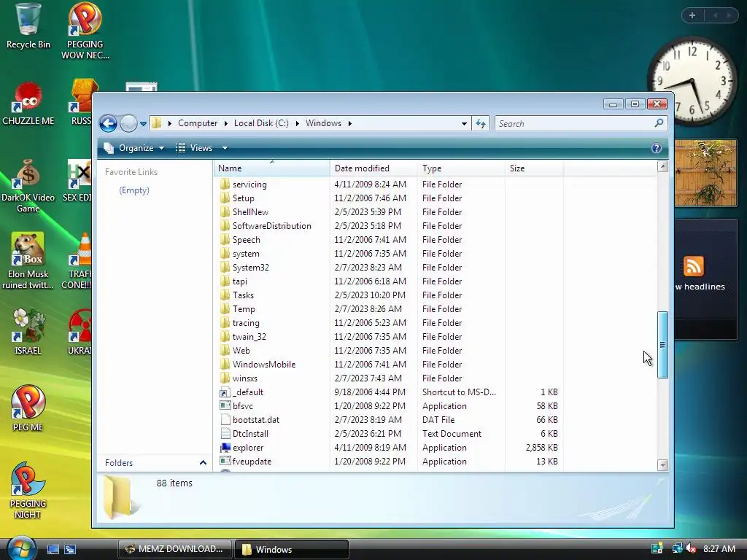Select the servicing folder name
The height and width of the screenshot is (560, 747).
(x=249, y=184)
